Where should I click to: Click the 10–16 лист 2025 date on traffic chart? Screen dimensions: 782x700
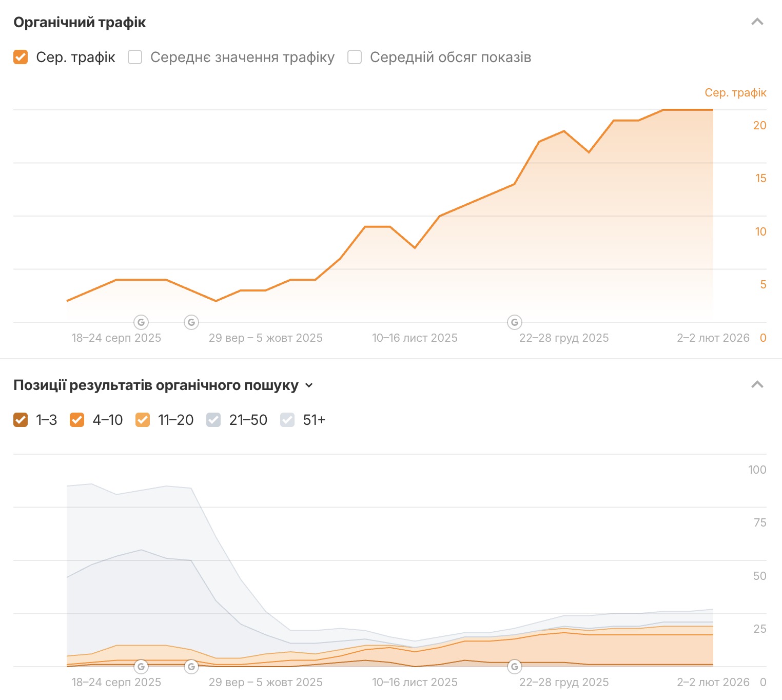tap(415, 338)
